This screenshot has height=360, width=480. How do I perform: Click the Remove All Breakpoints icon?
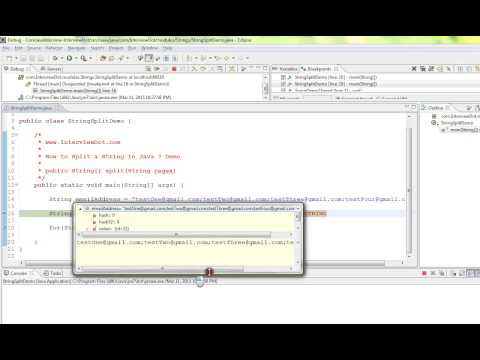422,69
